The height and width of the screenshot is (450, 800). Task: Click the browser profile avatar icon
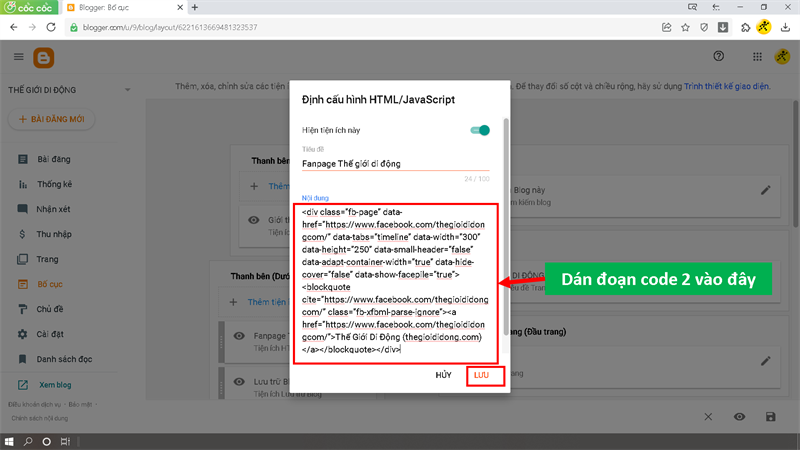click(764, 27)
